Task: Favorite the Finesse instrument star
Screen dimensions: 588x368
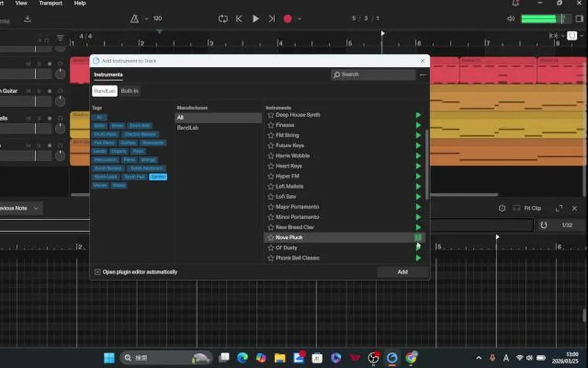Action: 271,125
